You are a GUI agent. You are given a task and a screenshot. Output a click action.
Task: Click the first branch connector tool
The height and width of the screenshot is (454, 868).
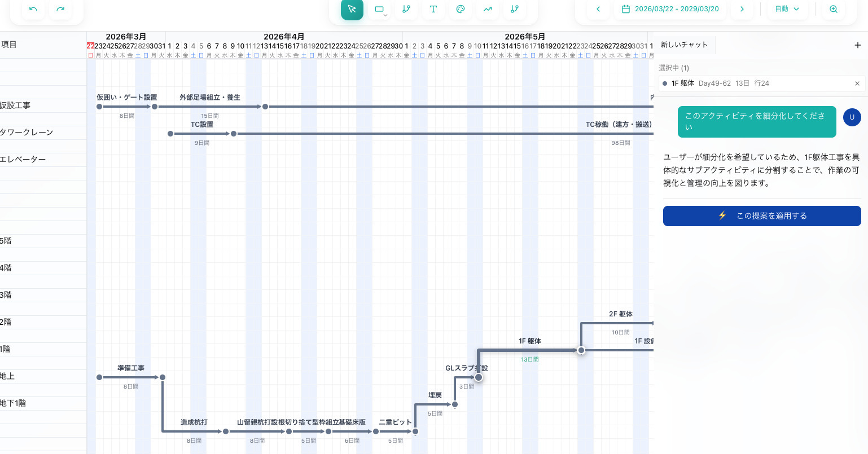click(406, 9)
